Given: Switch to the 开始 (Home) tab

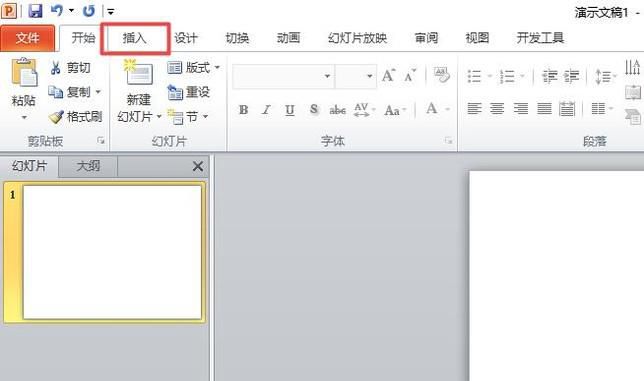Looking at the screenshot, I should (x=83, y=38).
